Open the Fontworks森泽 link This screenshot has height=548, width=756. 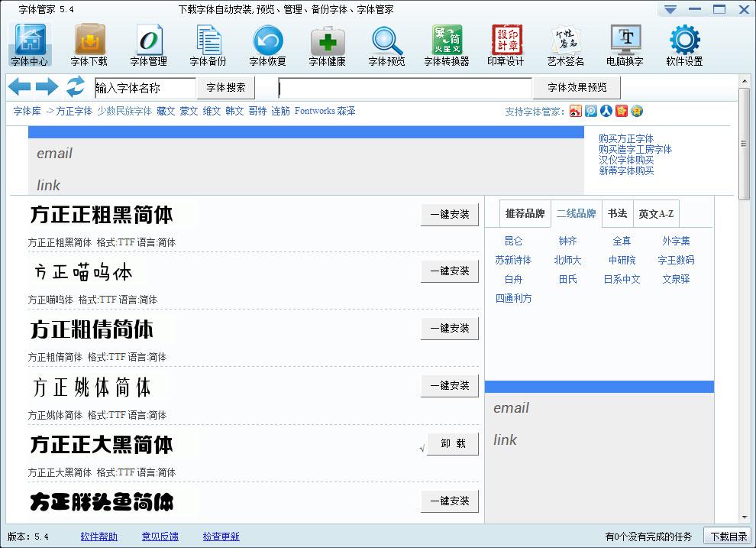(x=325, y=111)
